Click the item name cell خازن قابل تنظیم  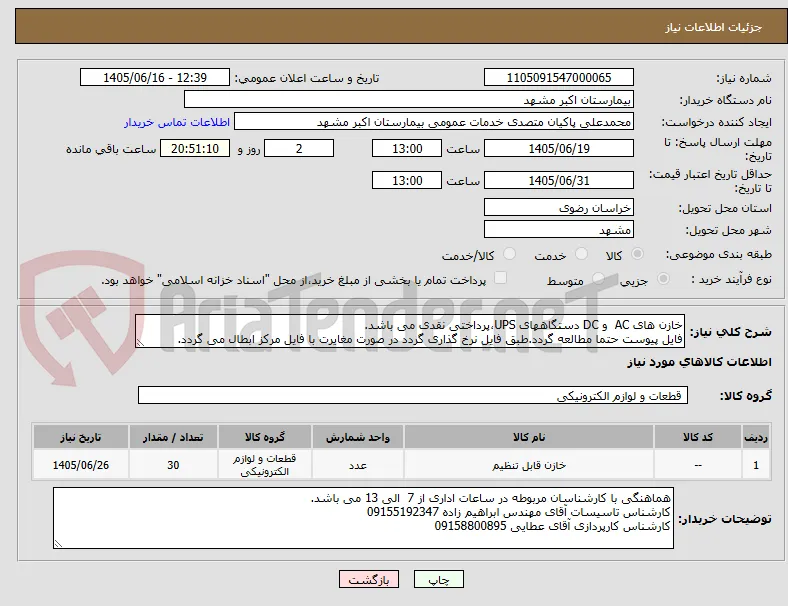pos(529,465)
